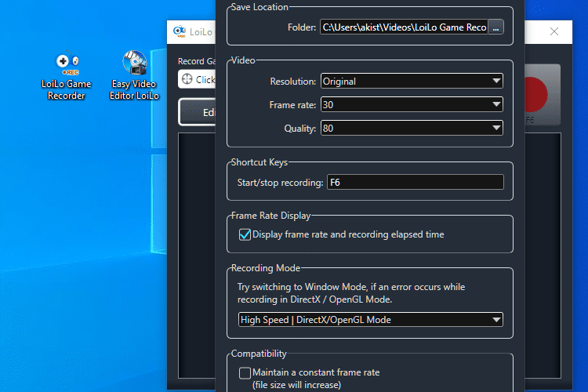Open Easy Video Editor LoiLo desktop shortcut
This screenshot has width=588, height=392.
click(x=134, y=76)
